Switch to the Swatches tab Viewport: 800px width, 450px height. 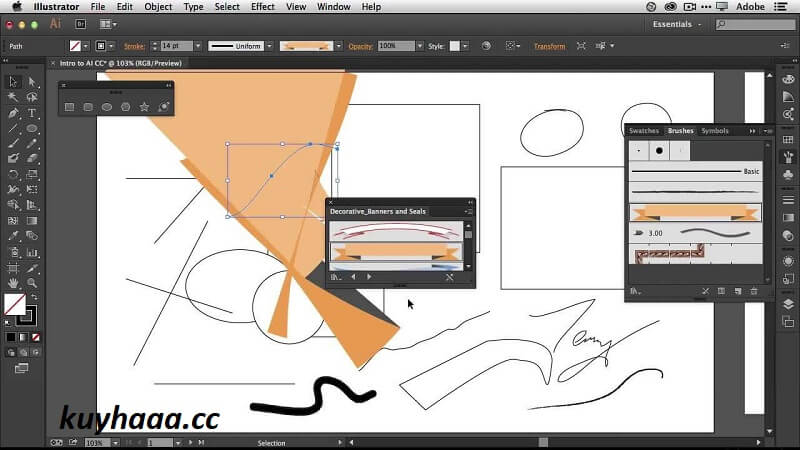point(644,131)
